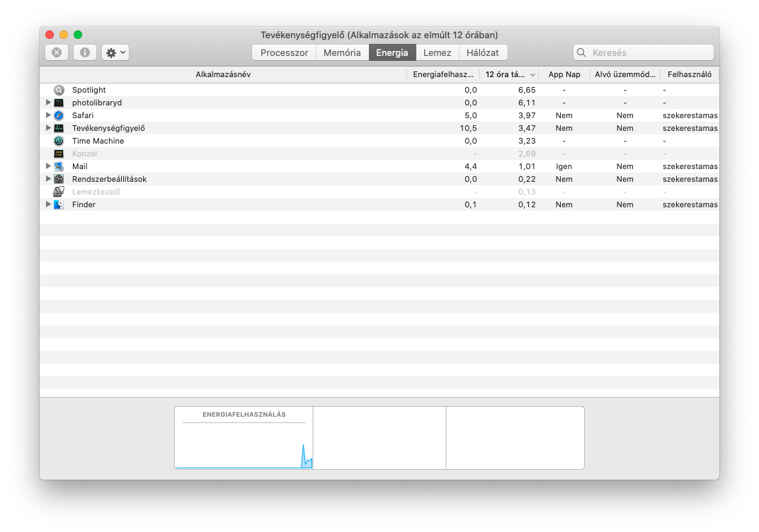Viewport: 759px width, 532px height.
Task: Click the Energiafelhasználás graph
Action: [x=244, y=438]
